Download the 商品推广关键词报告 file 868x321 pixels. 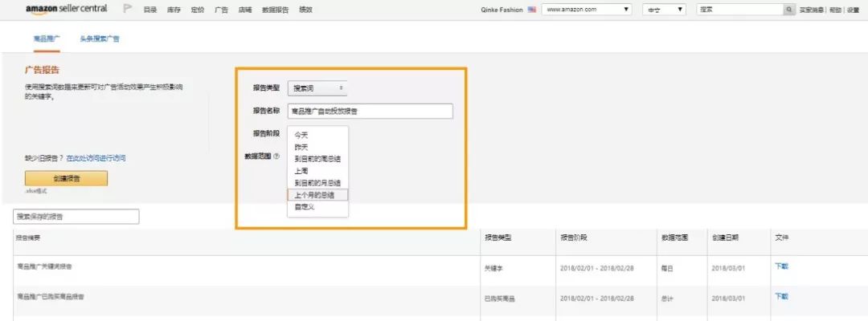click(x=781, y=266)
